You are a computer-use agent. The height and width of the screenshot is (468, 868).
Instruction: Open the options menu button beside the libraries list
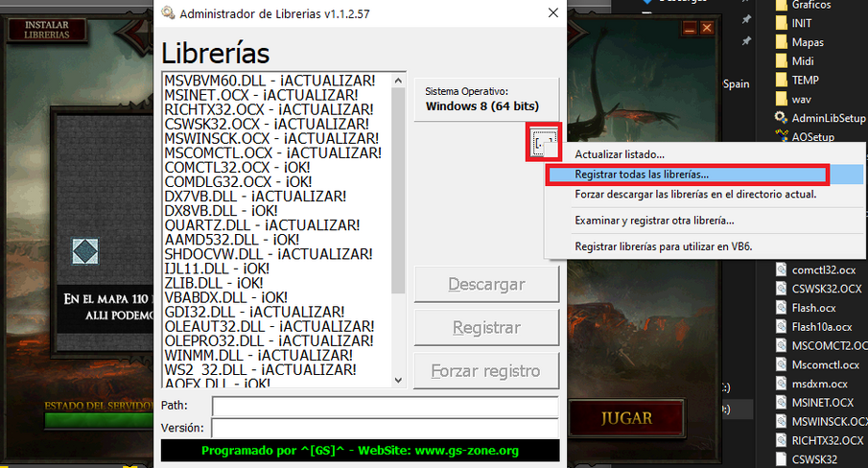coord(544,143)
